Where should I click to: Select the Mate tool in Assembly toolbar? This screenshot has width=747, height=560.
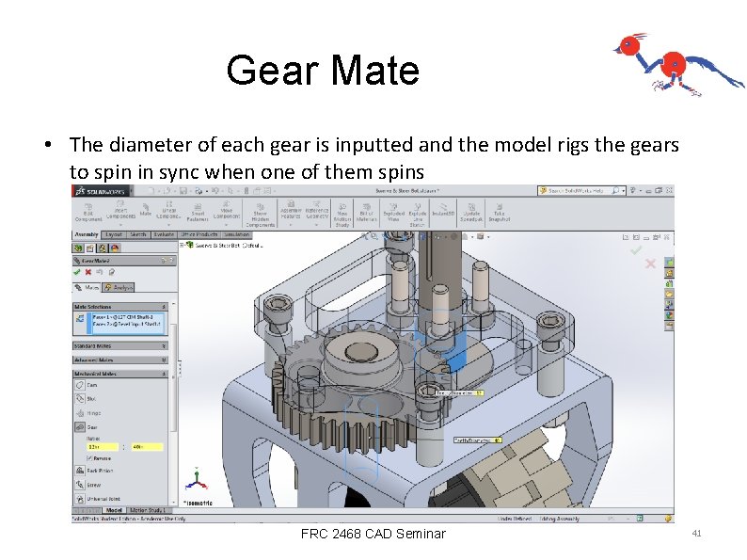pyautogui.click(x=145, y=210)
